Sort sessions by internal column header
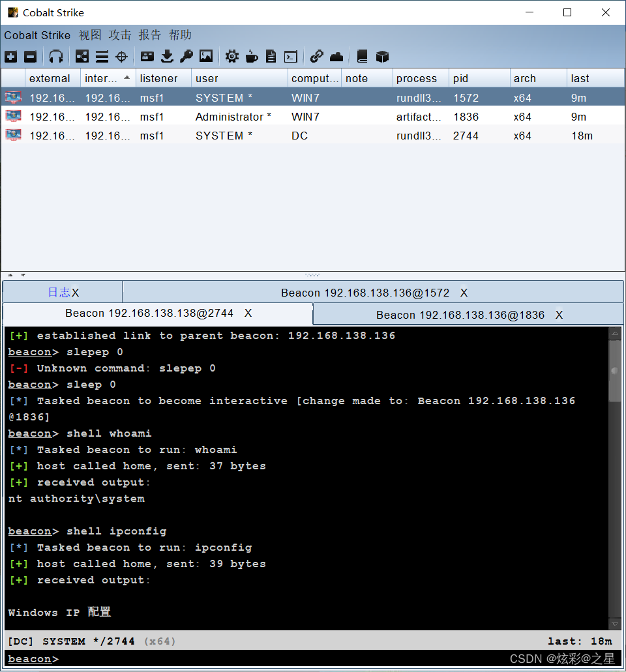This screenshot has height=672, width=626. (108, 78)
